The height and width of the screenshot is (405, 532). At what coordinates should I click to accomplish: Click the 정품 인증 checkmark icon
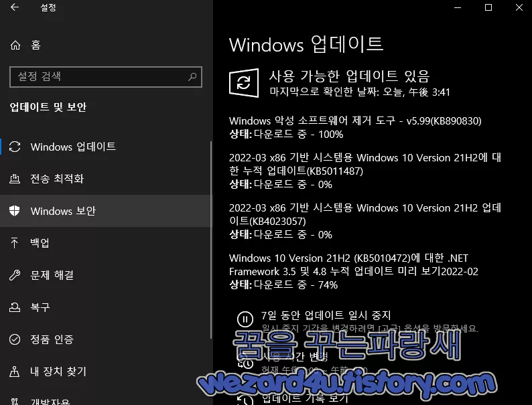pos(15,339)
